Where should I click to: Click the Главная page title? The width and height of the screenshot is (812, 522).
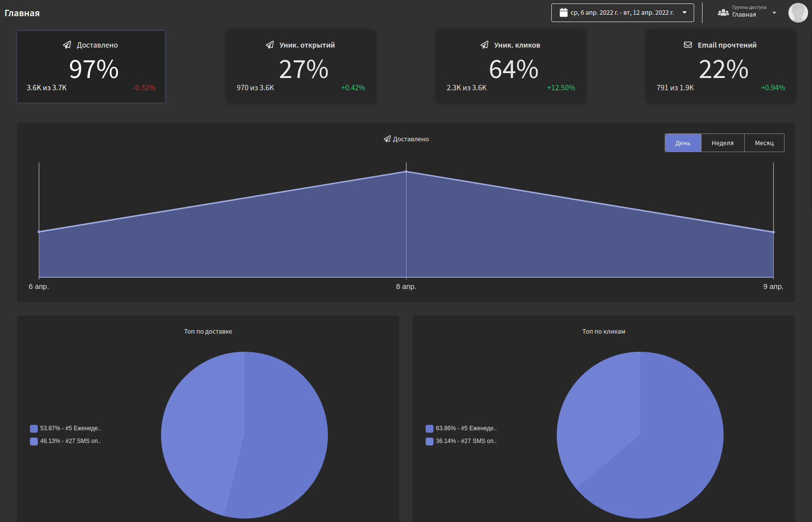point(22,13)
